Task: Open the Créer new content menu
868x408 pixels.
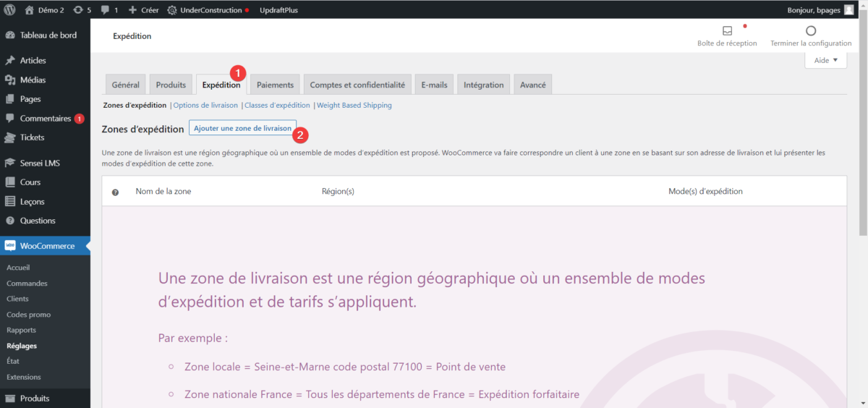Action: coord(142,10)
